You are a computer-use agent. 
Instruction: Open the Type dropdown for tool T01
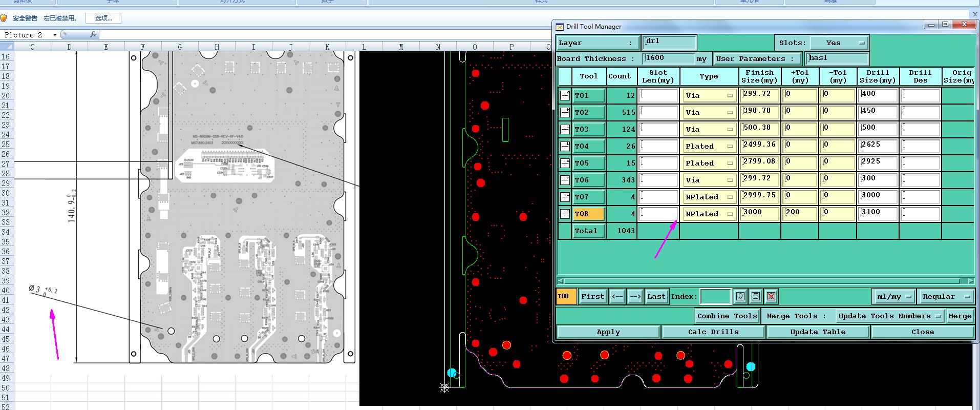709,95
